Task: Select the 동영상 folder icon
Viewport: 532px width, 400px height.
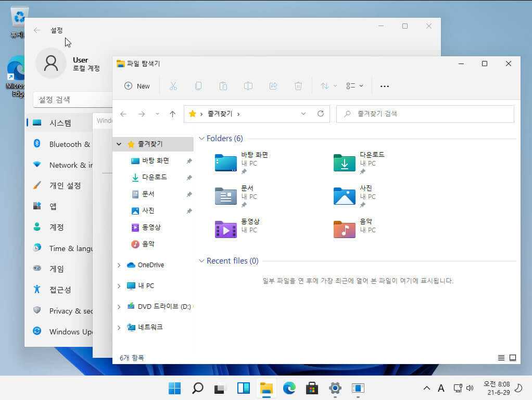Action: point(225,230)
